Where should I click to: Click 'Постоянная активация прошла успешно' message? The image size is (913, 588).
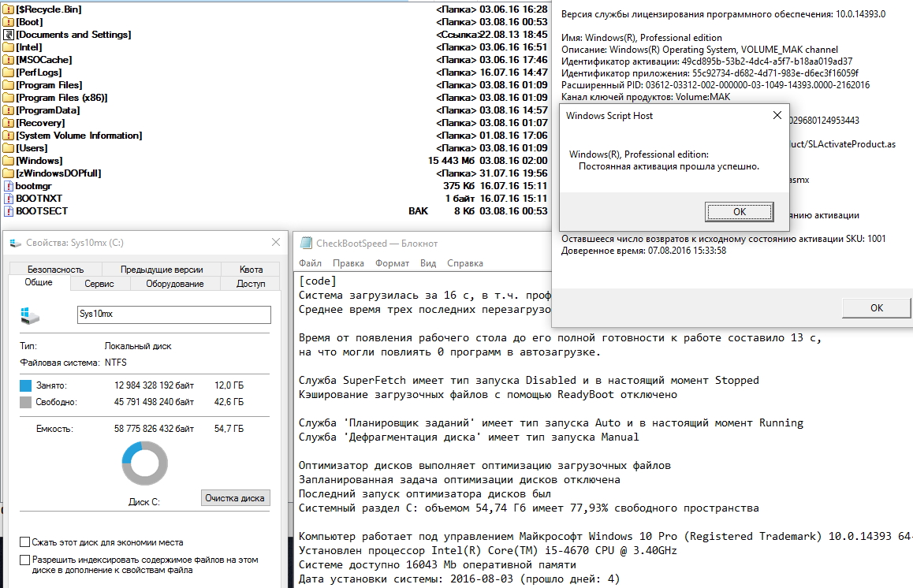click(x=669, y=166)
